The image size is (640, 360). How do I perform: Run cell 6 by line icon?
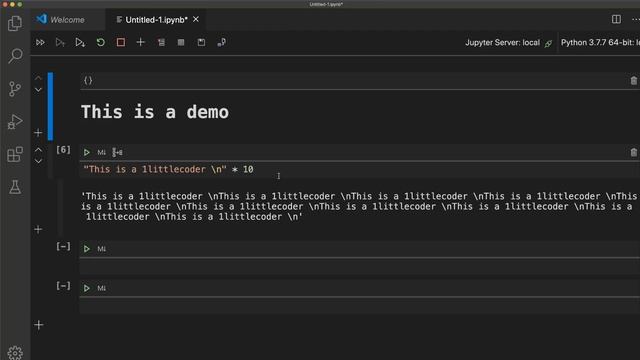tap(117, 153)
